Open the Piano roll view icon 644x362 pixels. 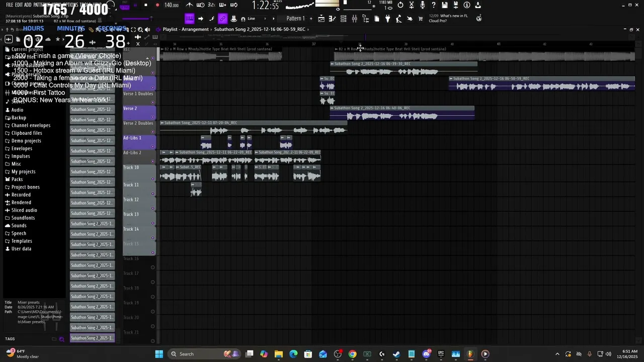point(332,19)
